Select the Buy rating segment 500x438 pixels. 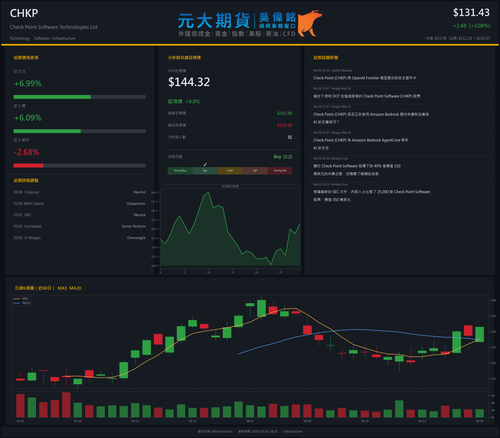(x=205, y=171)
